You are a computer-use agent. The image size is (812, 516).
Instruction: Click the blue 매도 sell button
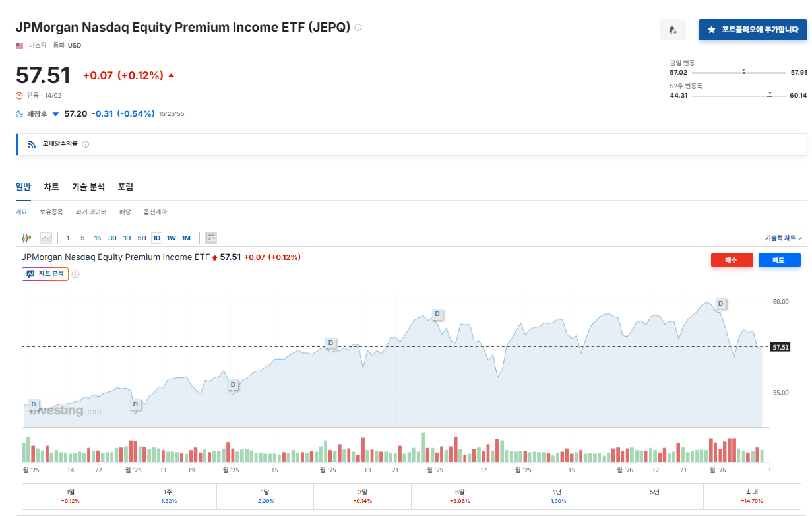coord(780,260)
